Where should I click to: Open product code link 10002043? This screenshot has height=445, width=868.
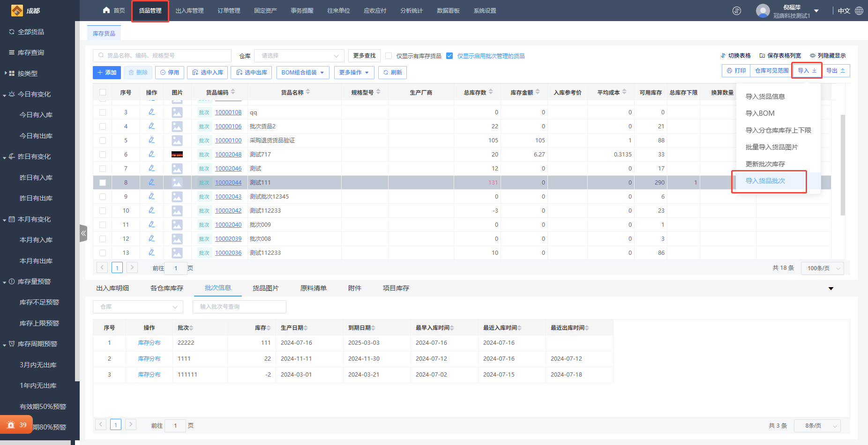click(x=228, y=197)
